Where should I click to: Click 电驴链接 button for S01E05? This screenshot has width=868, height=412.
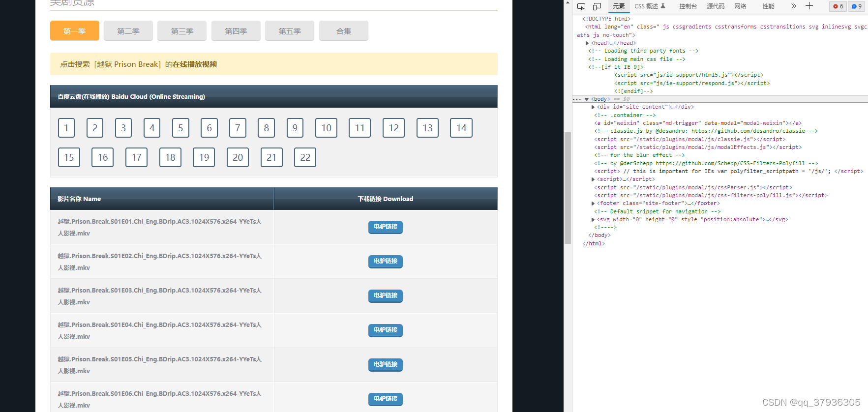click(x=386, y=364)
